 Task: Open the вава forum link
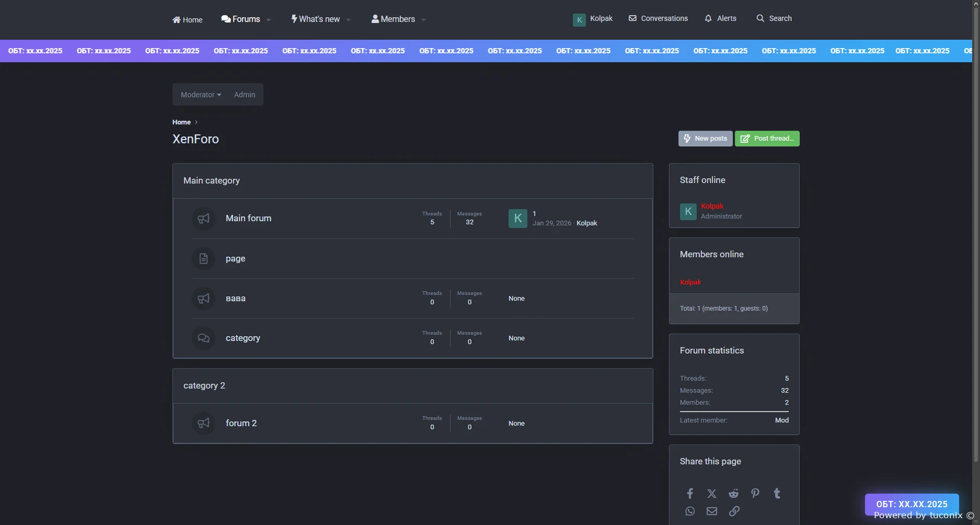pyautogui.click(x=236, y=298)
